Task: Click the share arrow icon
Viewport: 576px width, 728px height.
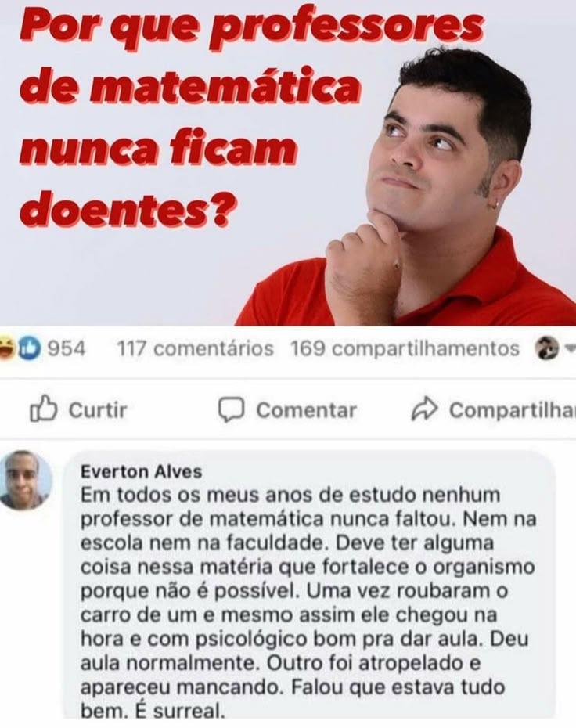Action: point(424,409)
